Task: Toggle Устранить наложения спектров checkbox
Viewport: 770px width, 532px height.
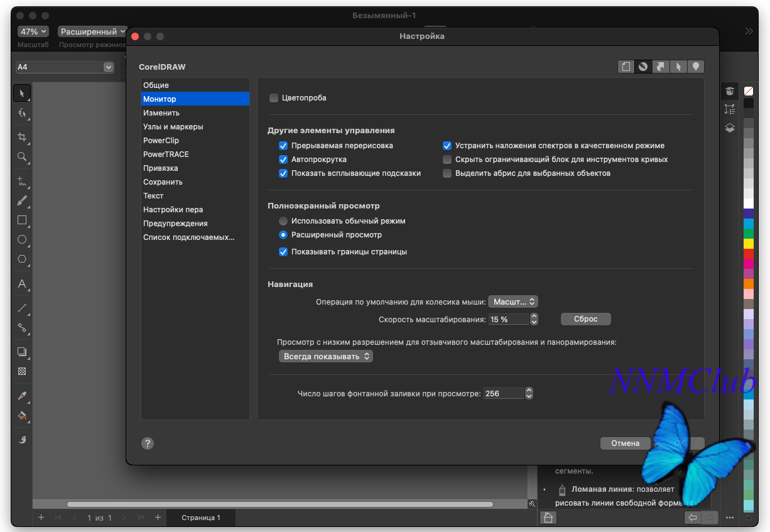Action: point(447,146)
